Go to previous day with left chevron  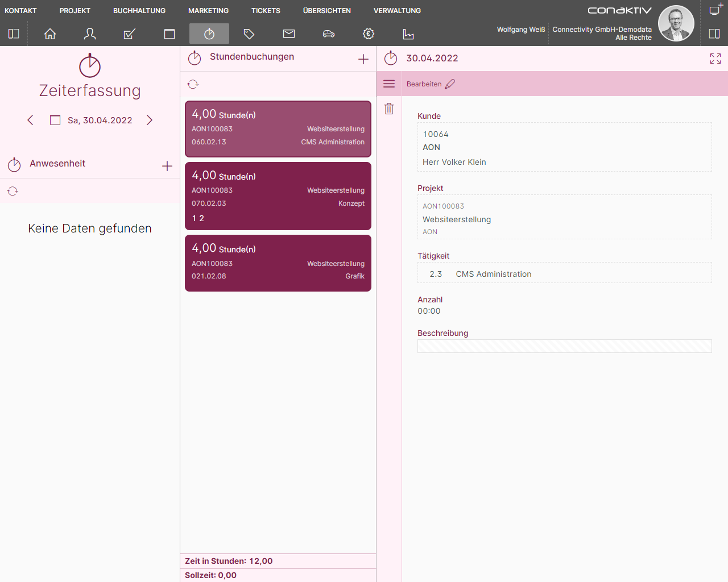(31, 120)
